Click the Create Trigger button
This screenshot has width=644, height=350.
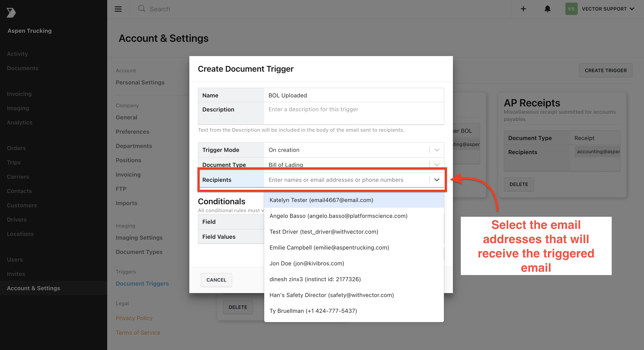[x=606, y=71]
